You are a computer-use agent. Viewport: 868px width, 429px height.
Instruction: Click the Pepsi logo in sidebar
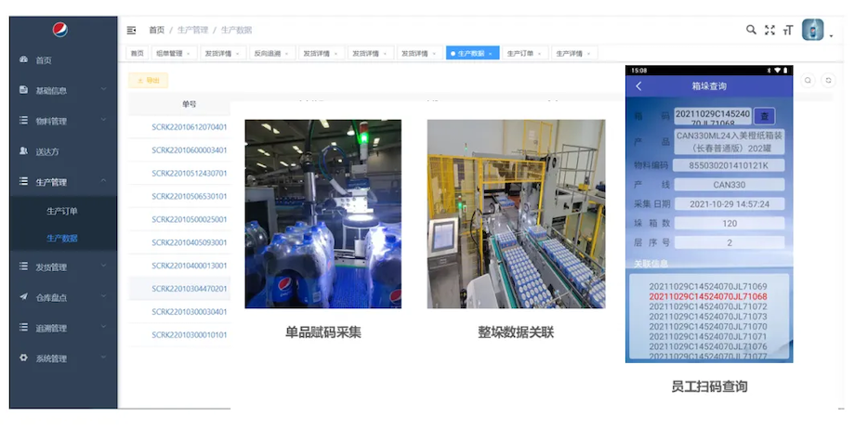[x=60, y=31]
